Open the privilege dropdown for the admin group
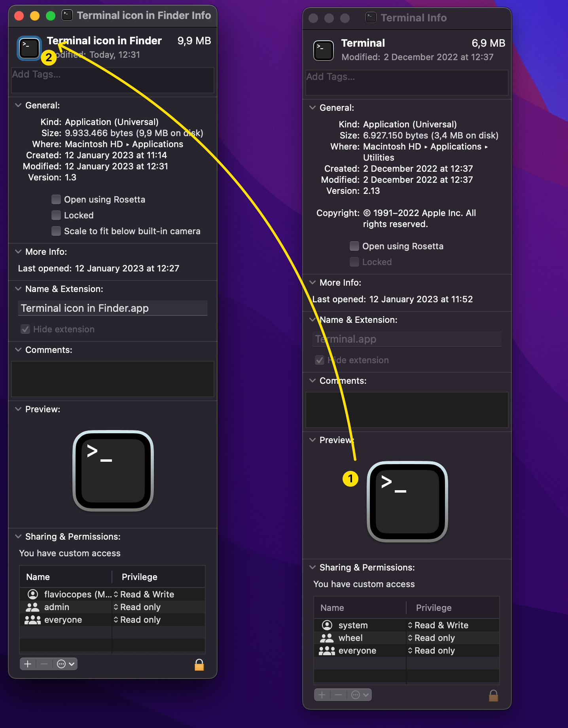 [139, 607]
